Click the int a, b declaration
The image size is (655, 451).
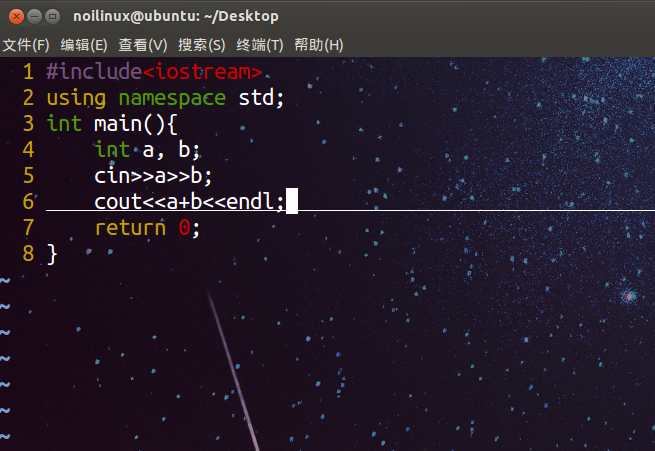click(x=147, y=149)
